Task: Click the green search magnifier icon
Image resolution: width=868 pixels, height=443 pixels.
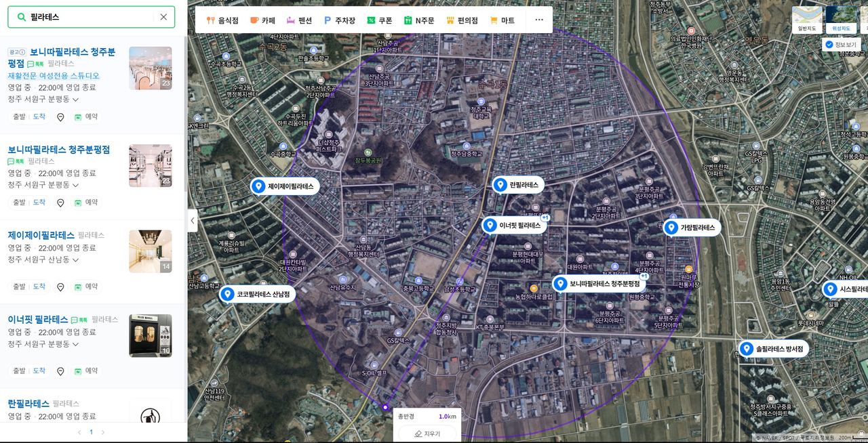Action: [22, 17]
